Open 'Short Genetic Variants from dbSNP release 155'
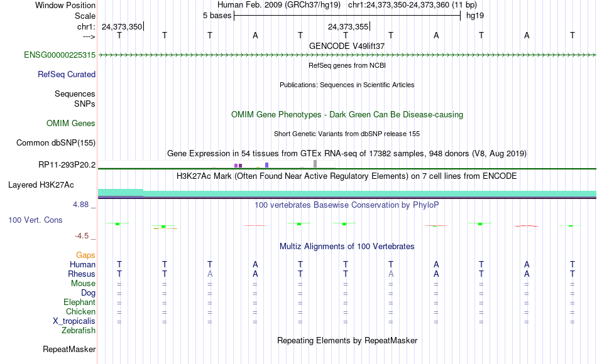The height and width of the screenshot is (364, 597). [x=347, y=134]
